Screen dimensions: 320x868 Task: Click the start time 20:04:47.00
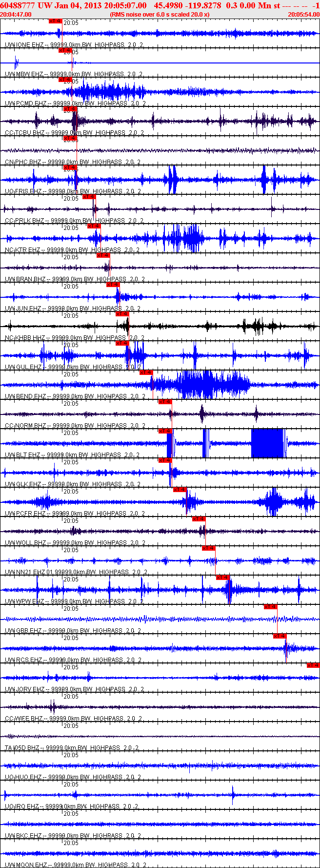(x=16, y=14)
